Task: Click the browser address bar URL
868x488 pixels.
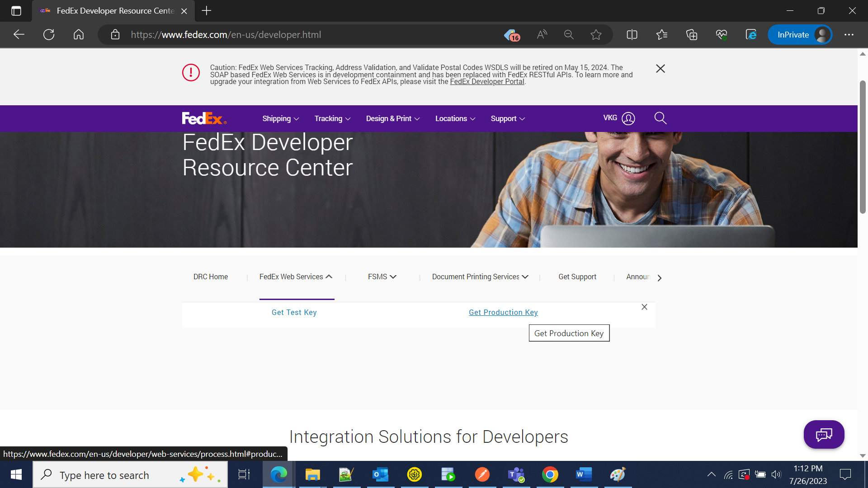Action: coord(226,35)
